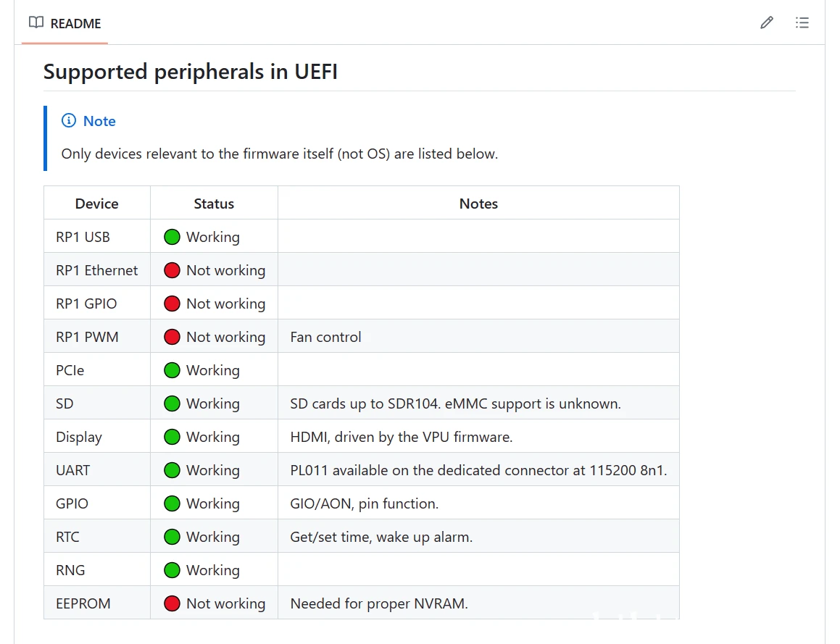
Task: Open the README tab
Action: [65, 23]
